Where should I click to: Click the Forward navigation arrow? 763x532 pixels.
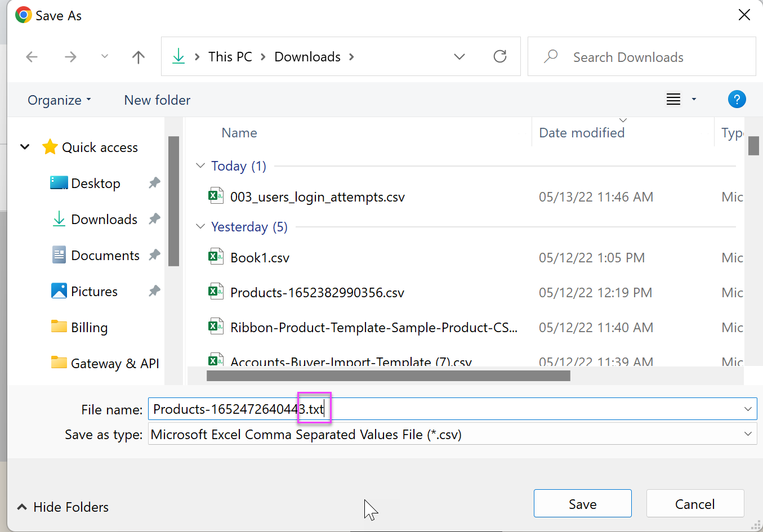(x=70, y=57)
